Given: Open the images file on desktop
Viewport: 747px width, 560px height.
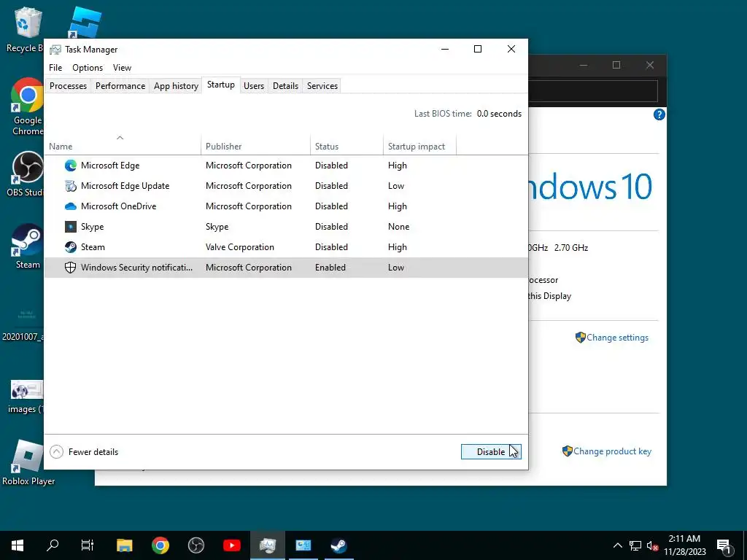Looking at the screenshot, I should coord(26,397).
